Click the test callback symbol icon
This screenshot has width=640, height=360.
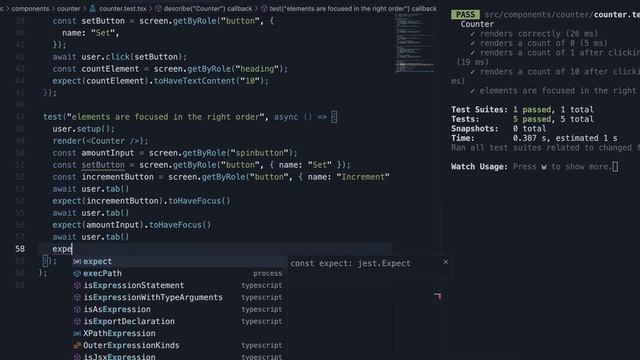[264, 9]
